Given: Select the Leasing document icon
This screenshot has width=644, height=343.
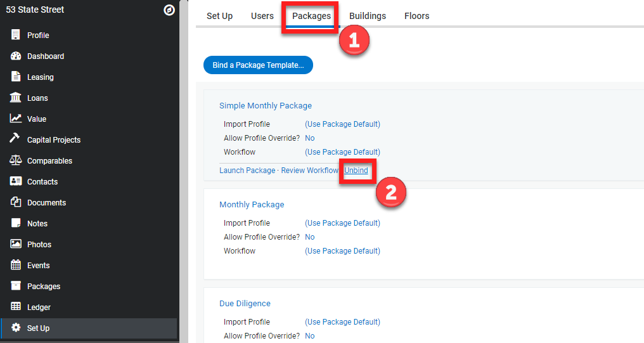Looking at the screenshot, I should [16, 77].
